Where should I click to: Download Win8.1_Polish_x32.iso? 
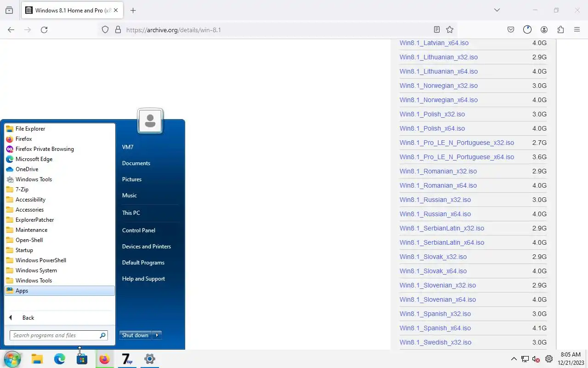(432, 114)
